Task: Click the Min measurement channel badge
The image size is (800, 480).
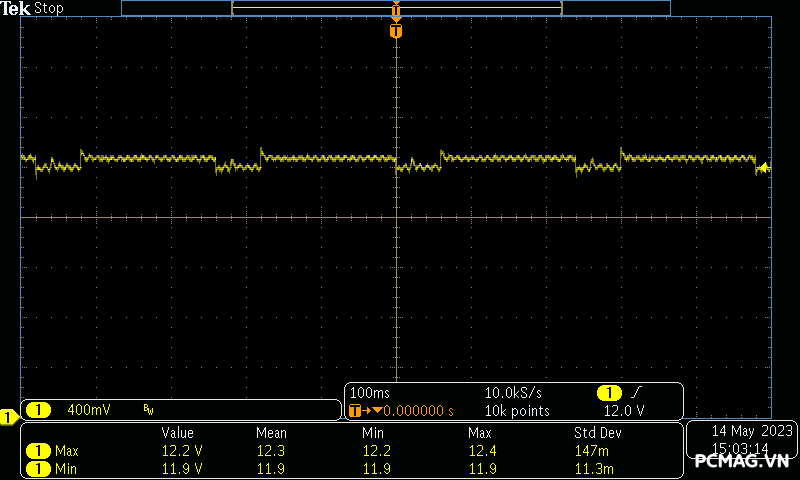Action: [x=38, y=469]
